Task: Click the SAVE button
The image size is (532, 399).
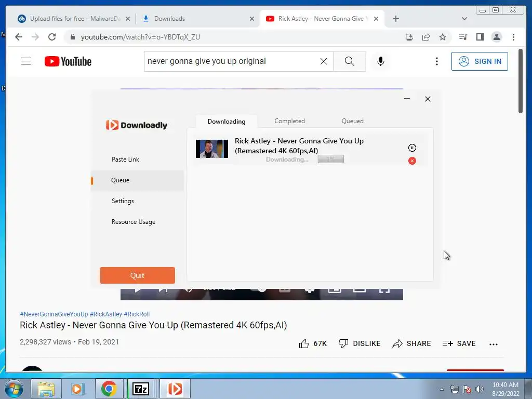Action: click(459, 344)
